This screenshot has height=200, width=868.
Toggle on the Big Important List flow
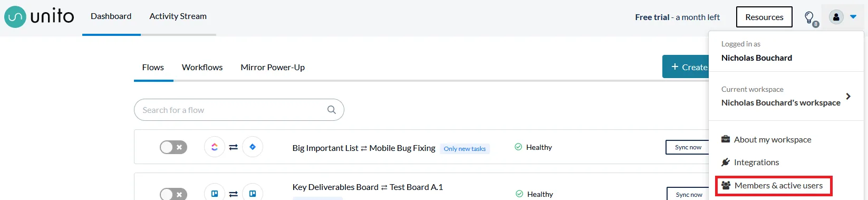coord(173,147)
